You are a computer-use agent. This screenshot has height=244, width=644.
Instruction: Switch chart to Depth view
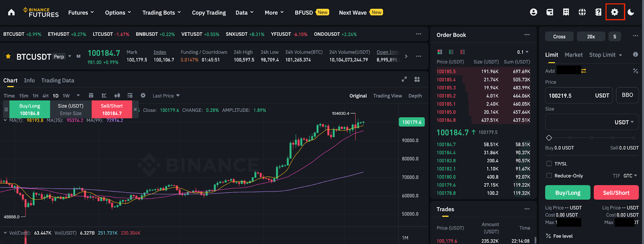point(415,96)
